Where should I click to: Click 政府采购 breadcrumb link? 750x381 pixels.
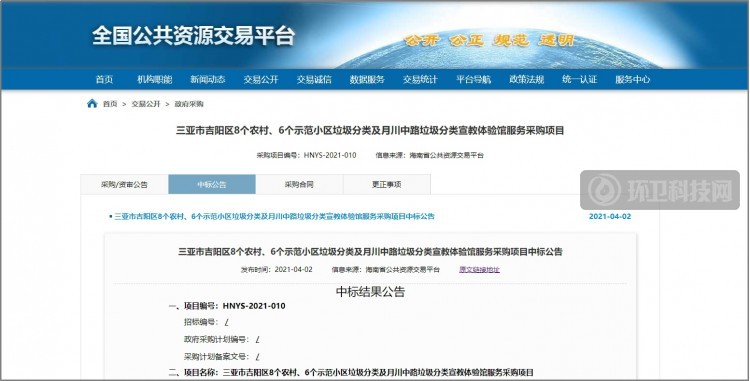(189, 104)
